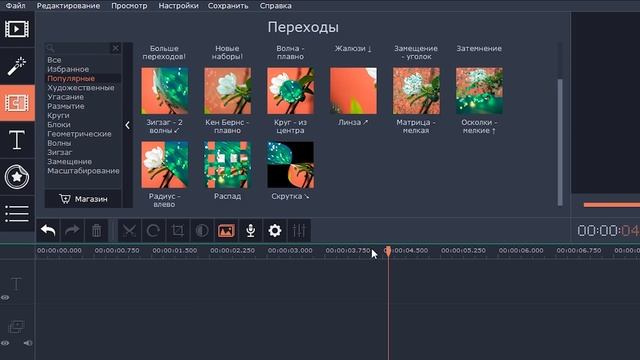Select the Радиус - влево transition thumbnail
The height and width of the screenshot is (360, 640).
(165, 165)
